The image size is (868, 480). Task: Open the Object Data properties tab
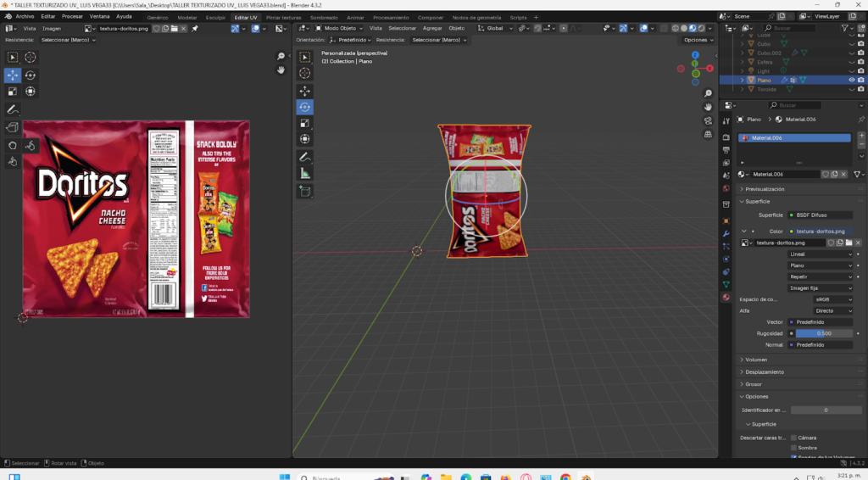[x=726, y=285]
